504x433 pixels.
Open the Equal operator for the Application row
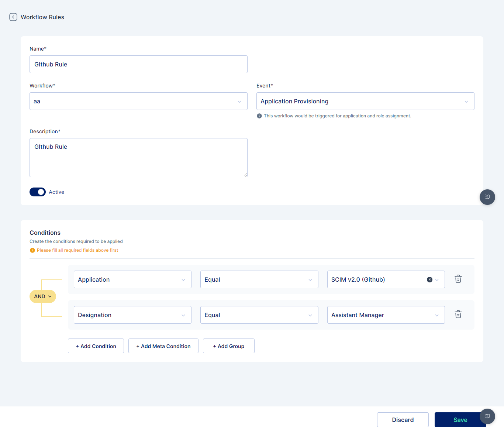coord(259,279)
